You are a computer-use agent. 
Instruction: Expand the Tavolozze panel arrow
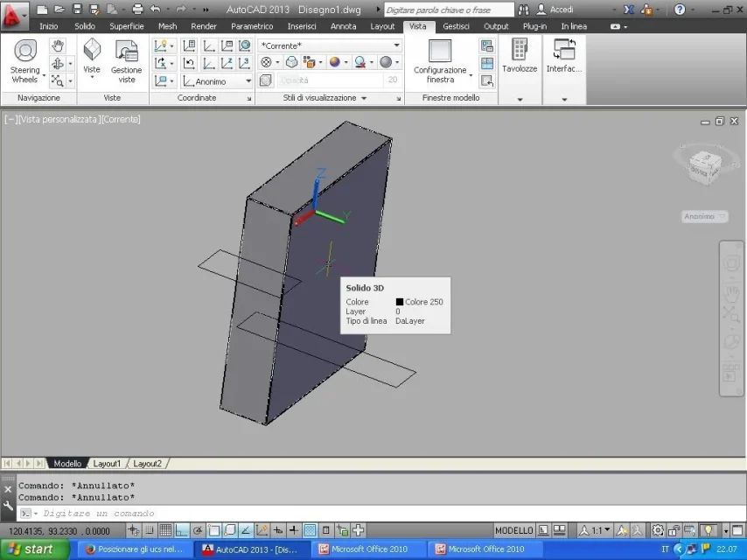pos(520,100)
